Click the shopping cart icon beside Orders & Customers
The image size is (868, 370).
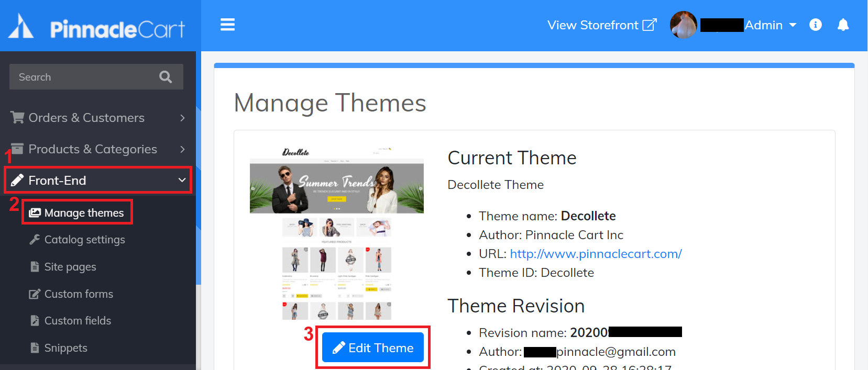(x=17, y=117)
